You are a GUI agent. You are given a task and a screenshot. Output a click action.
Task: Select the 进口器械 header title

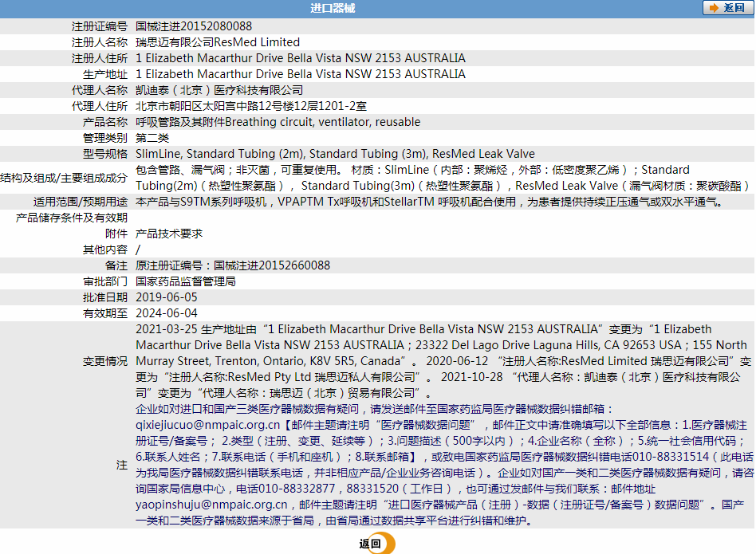coord(333,8)
